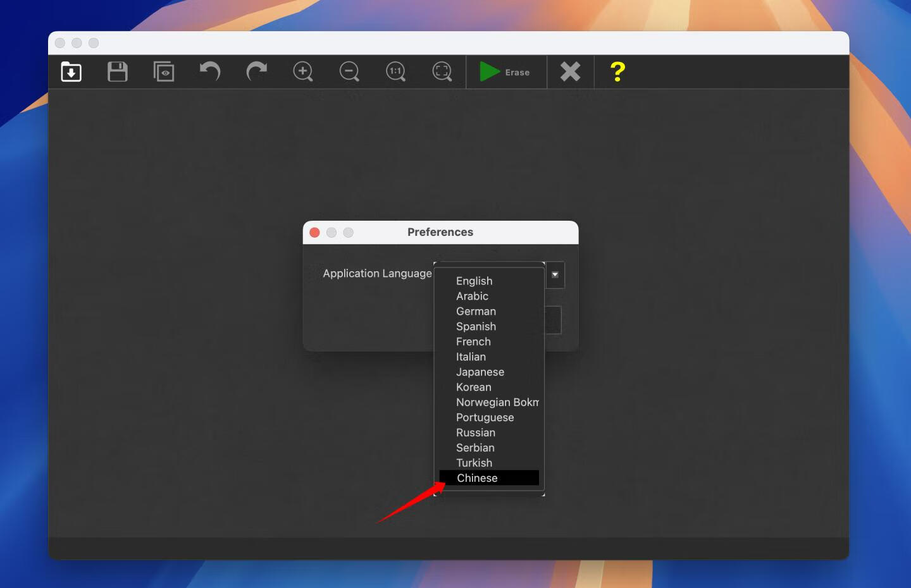This screenshot has width=911, height=588.
Task: Choose Norwegian Bokmål language option
Action: tap(489, 402)
